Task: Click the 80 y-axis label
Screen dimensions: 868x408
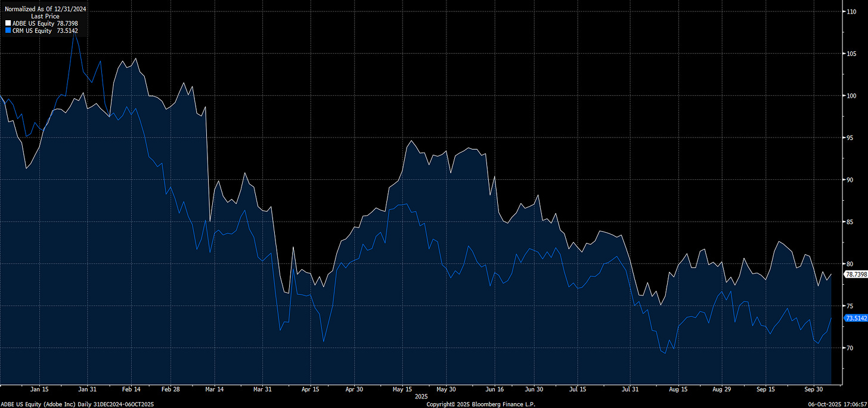Action: (x=850, y=264)
